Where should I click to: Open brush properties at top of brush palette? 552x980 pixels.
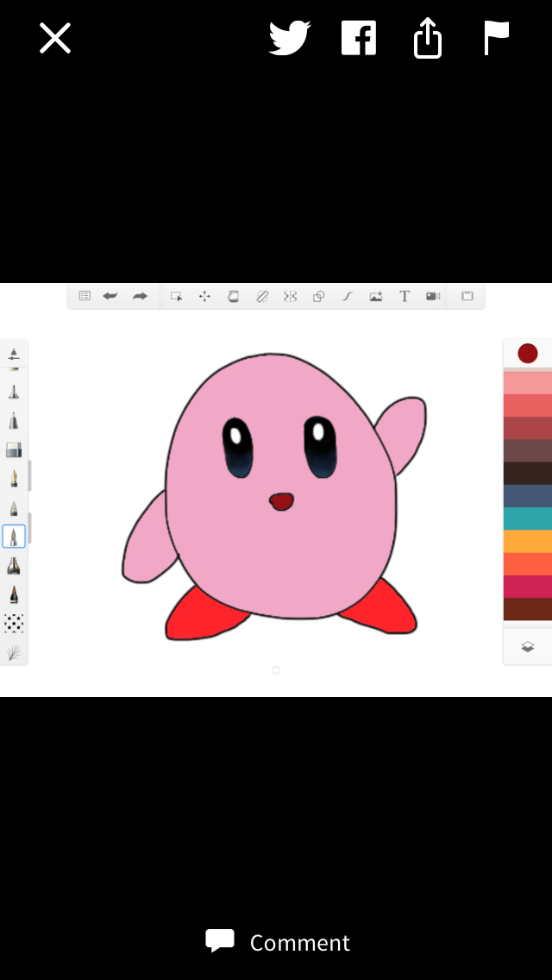click(x=14, y=354)
